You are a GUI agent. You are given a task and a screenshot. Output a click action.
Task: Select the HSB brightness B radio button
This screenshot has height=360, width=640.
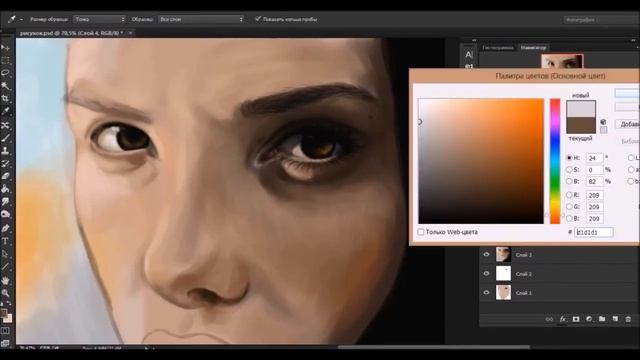click(569, 181)
